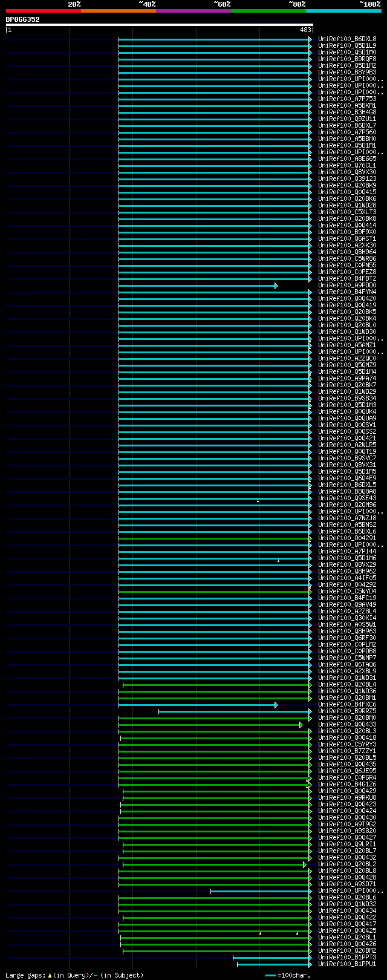This screenshot has height=980, width=387.
Task: Select the UniRef100_A4IF05 label
Action: tap(347, 578)
